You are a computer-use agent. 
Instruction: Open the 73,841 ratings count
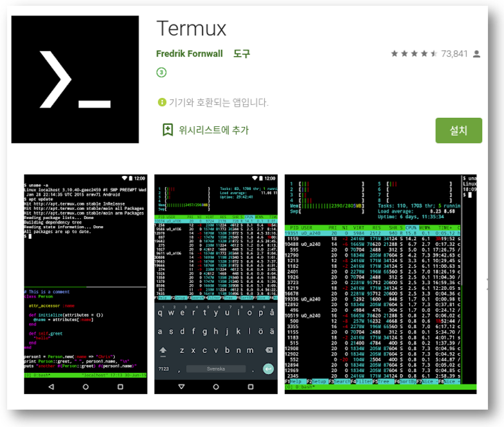[454, 53]
